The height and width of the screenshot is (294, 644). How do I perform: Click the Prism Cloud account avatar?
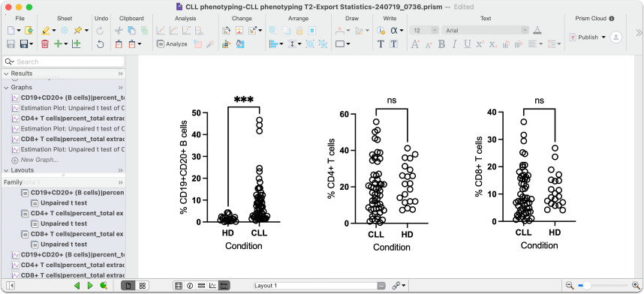(x=615, y=37)
